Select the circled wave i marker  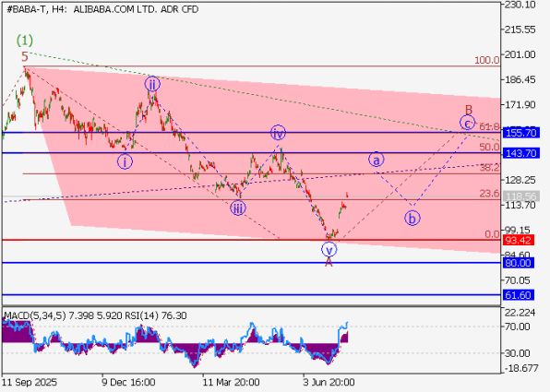click(x=125, y=161)
